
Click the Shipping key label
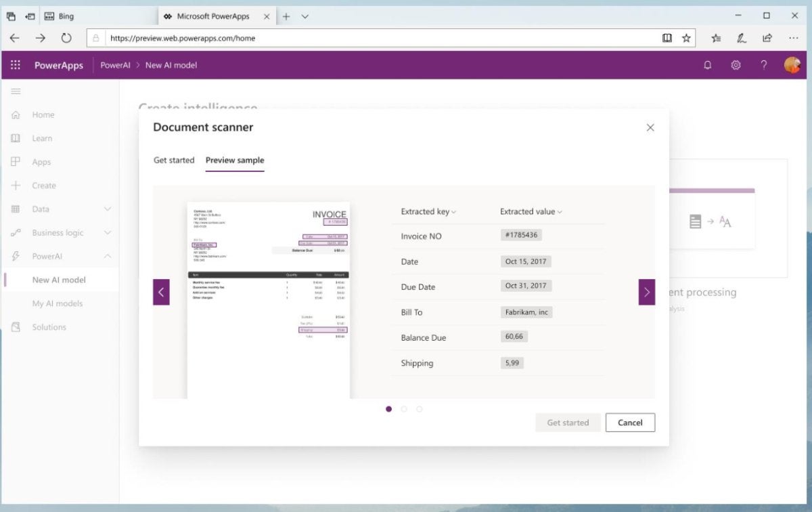pyautogui.click(x=417, y=363)
